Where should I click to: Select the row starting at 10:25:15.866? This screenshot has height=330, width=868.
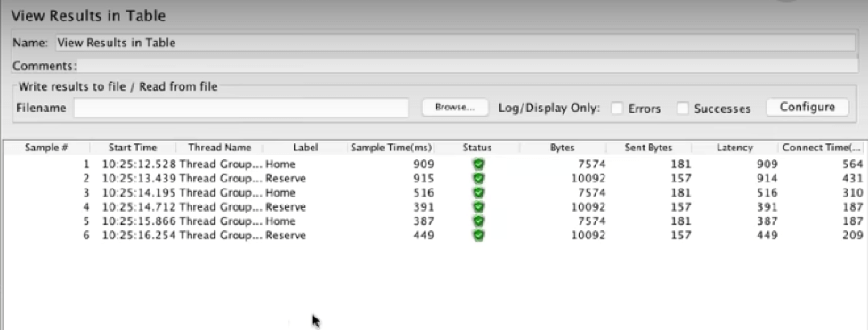pyautogui.click(x=434, y=221)
